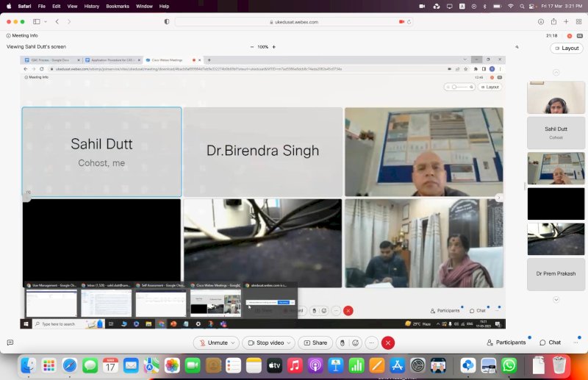This screenshot has width=588, height=380.
Task: Open more panel options ellipsis beside Chat
Action: point(576,343)
